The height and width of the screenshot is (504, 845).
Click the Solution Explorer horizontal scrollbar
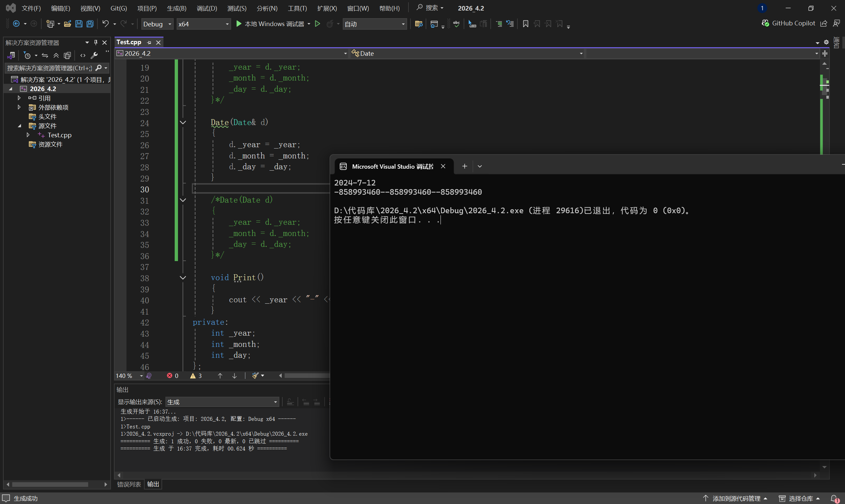click(50, 484)
